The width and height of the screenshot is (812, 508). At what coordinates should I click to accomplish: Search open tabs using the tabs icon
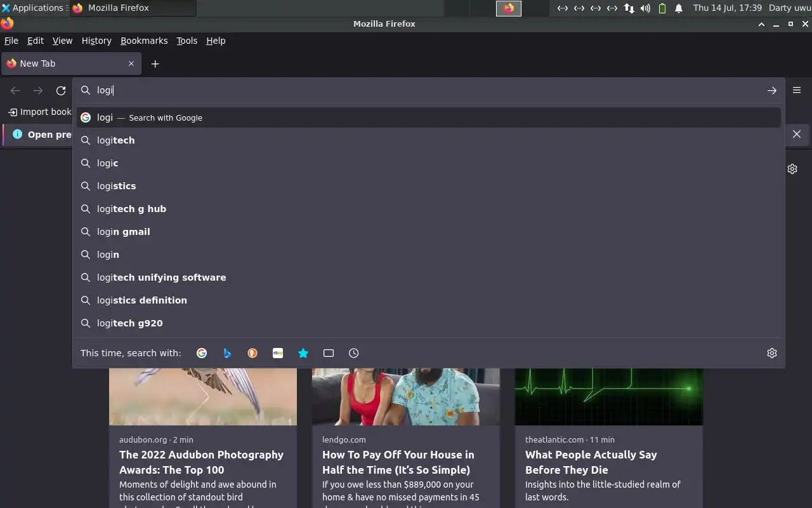[329, 353]
